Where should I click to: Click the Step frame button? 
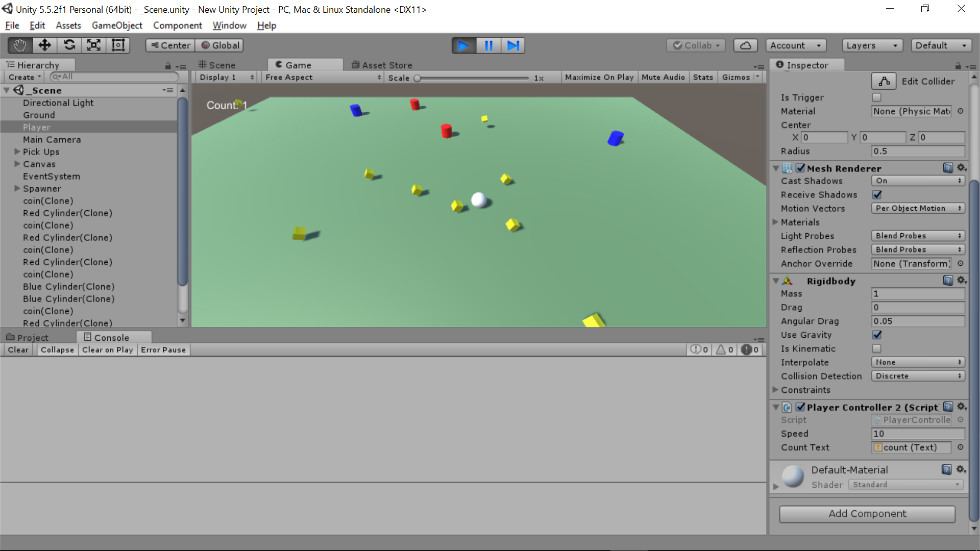point(513,46)
